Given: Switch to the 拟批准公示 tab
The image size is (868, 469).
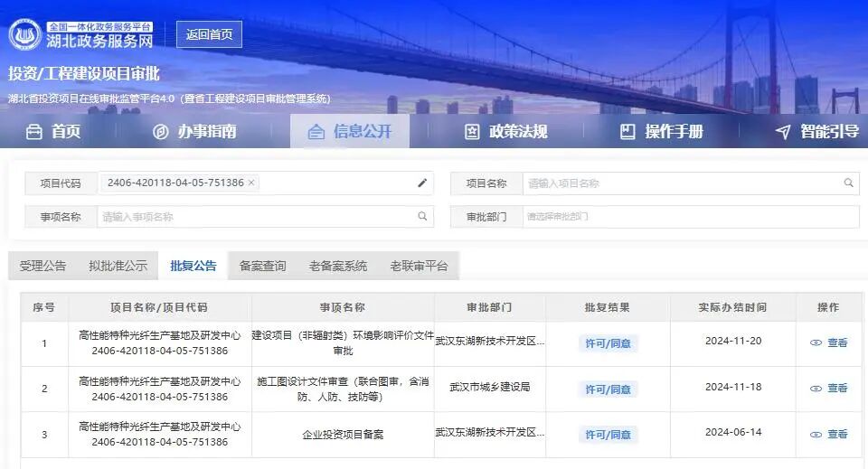Looking at the screenshot, I should [118, 266].
